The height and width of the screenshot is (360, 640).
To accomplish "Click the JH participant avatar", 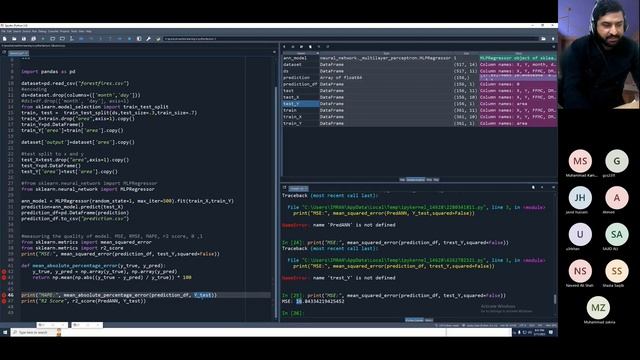I will (x=580, y=198).
